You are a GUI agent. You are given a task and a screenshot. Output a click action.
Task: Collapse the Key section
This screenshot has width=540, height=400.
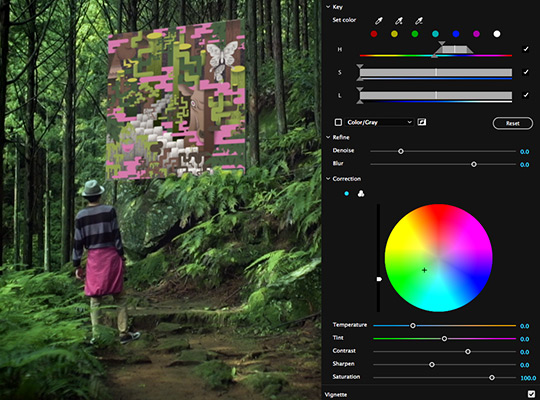[328, 7]
